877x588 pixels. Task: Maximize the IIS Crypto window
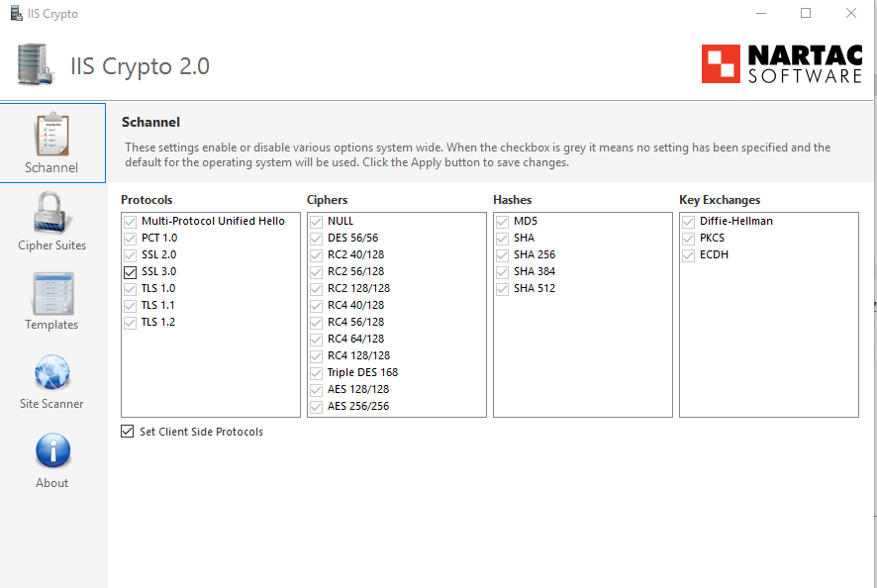point(806,14)
